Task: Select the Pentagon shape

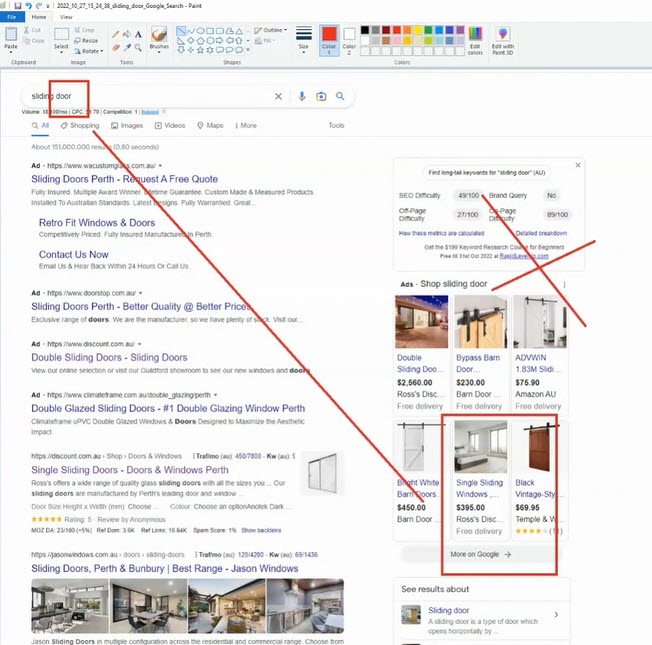Action: 200,41
